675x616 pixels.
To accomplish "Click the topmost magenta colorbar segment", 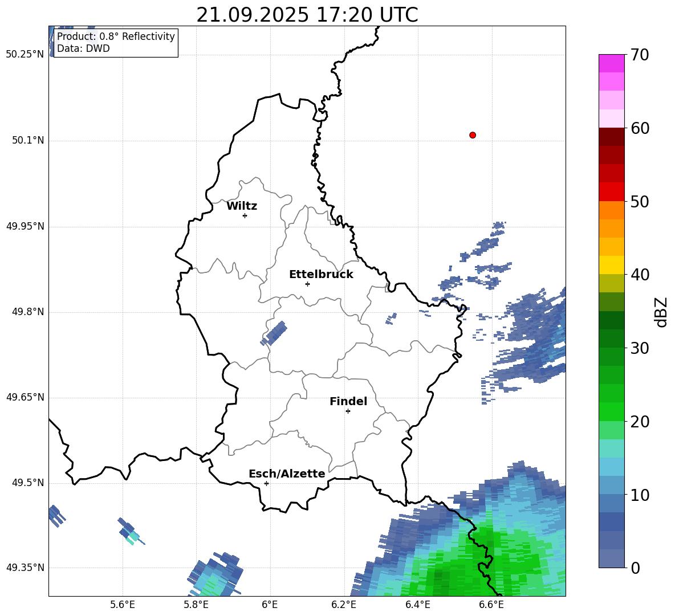I will pyautogui.click(x=611, y=63).
